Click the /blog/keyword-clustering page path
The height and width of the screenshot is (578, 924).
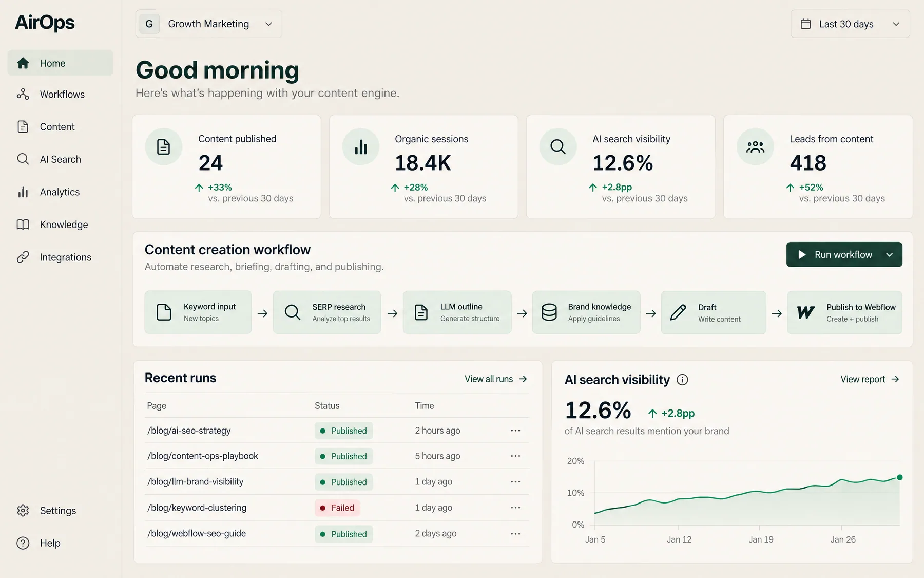[197, 508]
